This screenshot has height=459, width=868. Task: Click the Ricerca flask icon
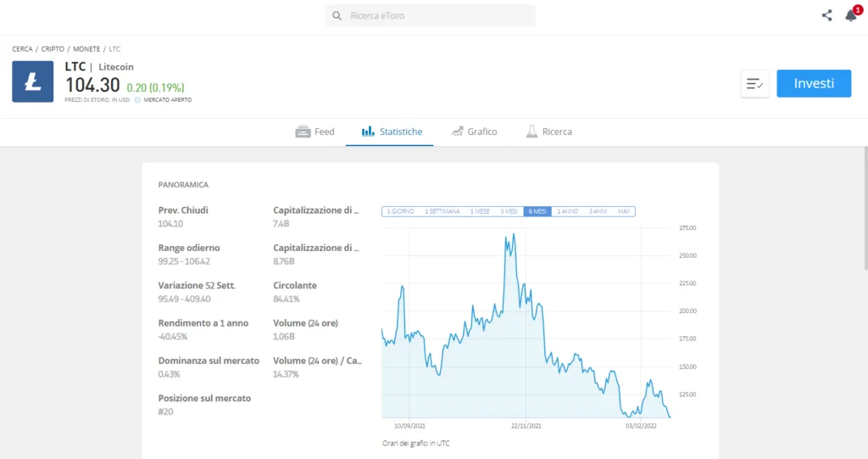coord(531,132)
